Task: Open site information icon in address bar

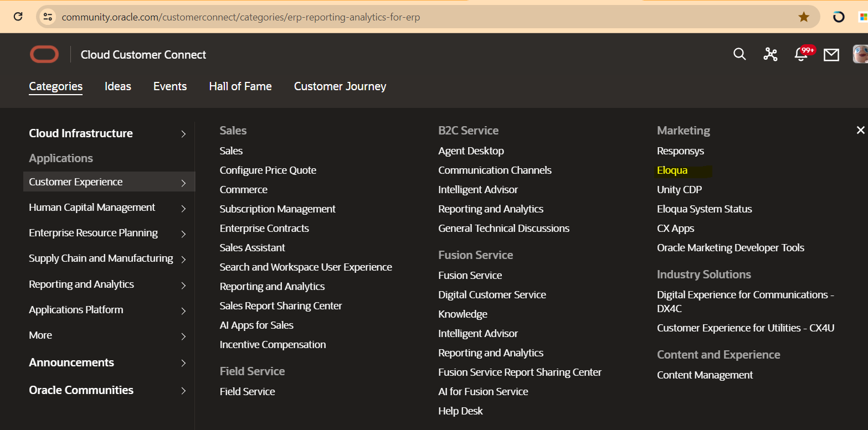Action: point(48,17)
